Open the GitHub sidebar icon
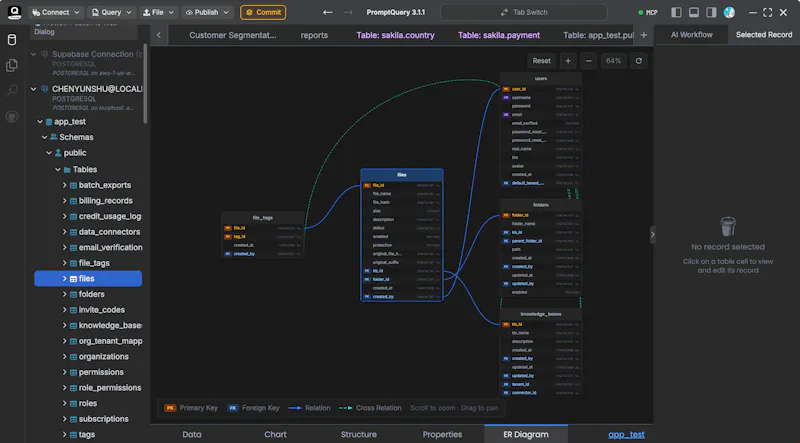Image resolution: width=800 pixels, height=443 pixels. click(x=12, y=116)
